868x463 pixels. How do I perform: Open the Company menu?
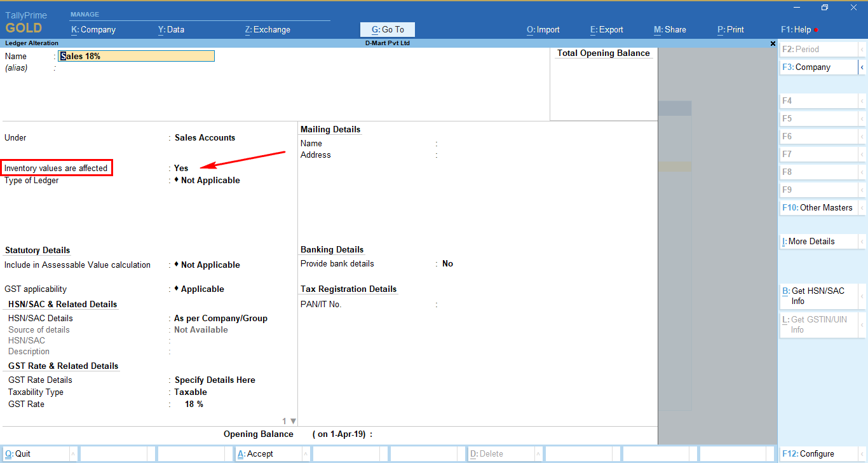tap(93, 29)
